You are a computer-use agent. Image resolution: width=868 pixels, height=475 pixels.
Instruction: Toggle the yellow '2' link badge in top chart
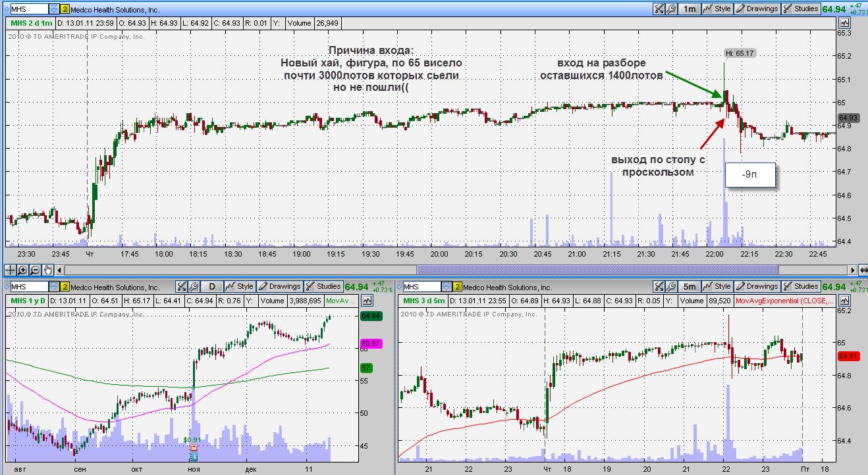click(x=64, y=9)
